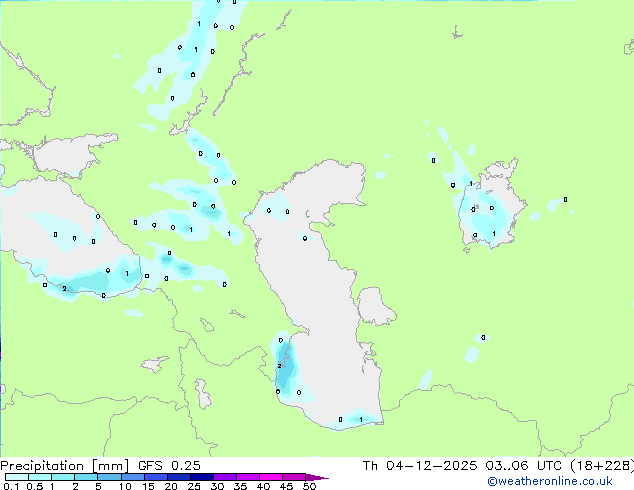Click the 20–25 mm legend color box
This screenshot has width=634, height=490.
click(x=178, y=477)
